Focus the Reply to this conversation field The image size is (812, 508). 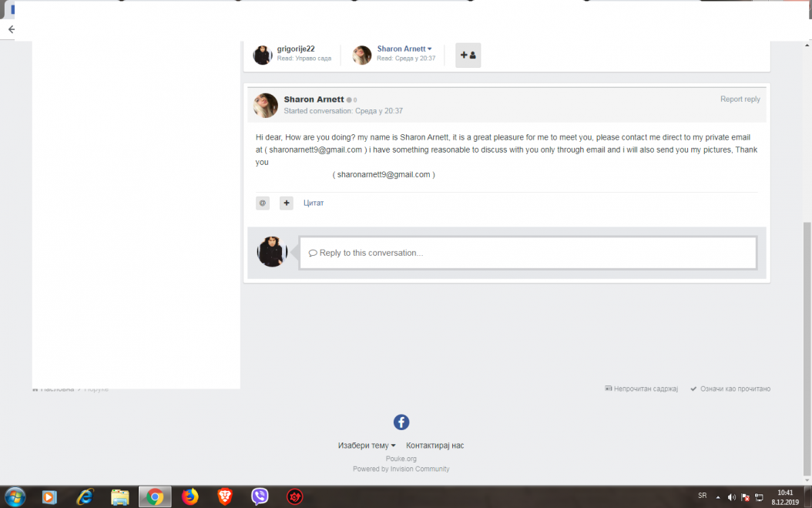point(528,253)
